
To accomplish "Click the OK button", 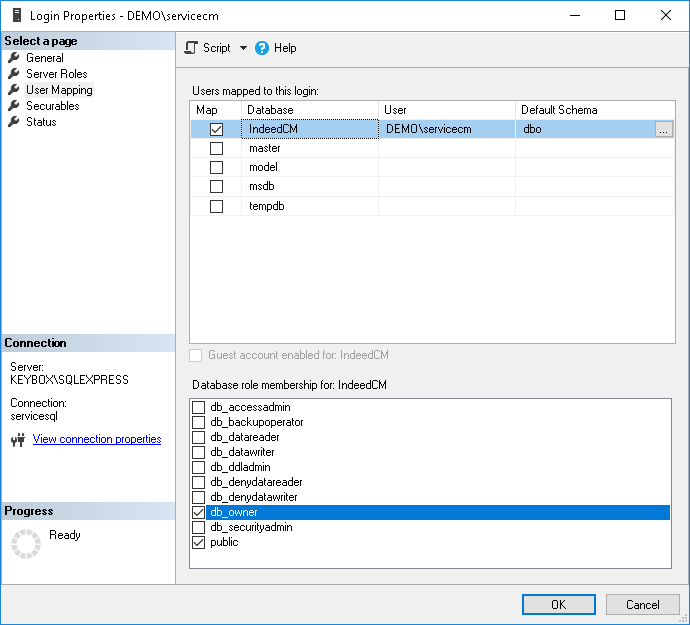I will pyautogui.click(x=558, y=604).
